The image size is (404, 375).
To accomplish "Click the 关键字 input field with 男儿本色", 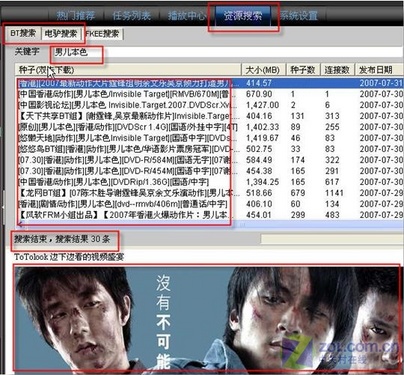I will [x=227, y=52].
